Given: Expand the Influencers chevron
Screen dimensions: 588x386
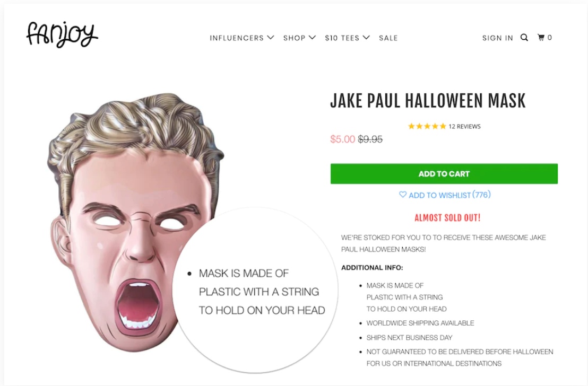Looking at the screenshot, I should coord(270,38).
